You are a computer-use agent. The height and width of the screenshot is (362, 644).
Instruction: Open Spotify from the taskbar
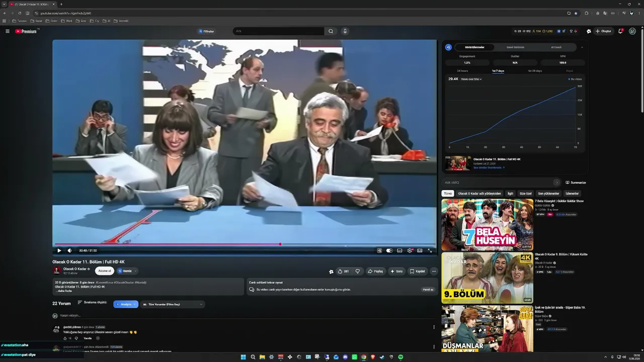400,357
